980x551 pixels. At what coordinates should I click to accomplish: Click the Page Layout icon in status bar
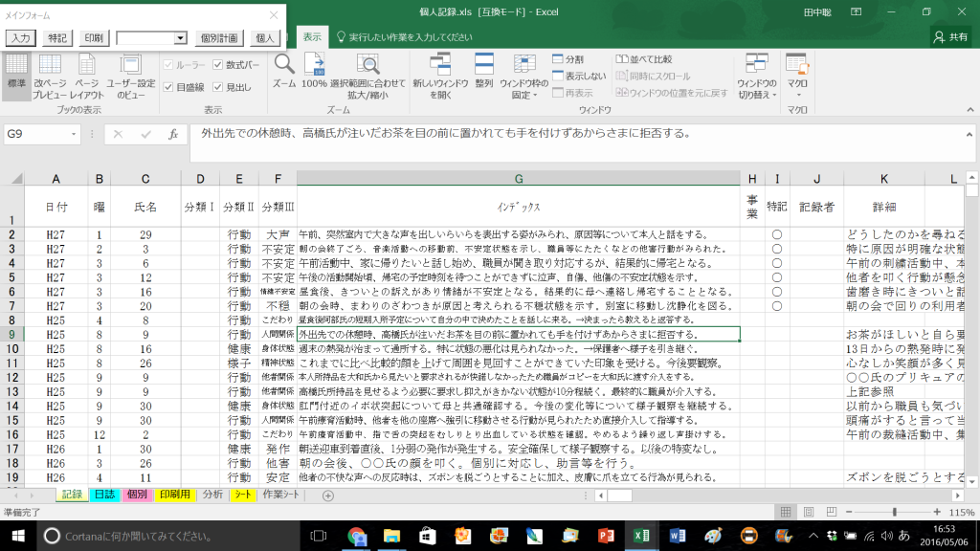pyautogui.click(x=809, y=512)
